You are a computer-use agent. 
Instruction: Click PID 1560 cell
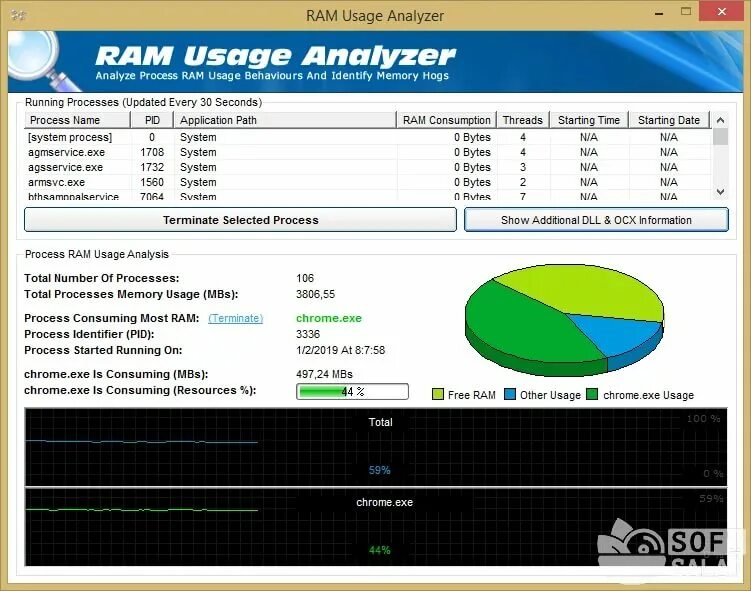(x=152, y=182)
